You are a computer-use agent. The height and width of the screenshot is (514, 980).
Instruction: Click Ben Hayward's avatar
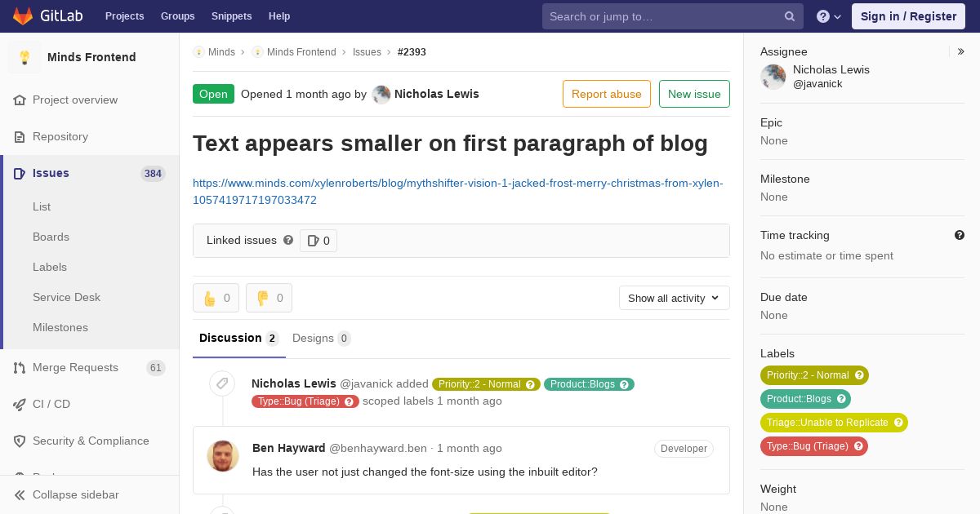tap(223, 456)
